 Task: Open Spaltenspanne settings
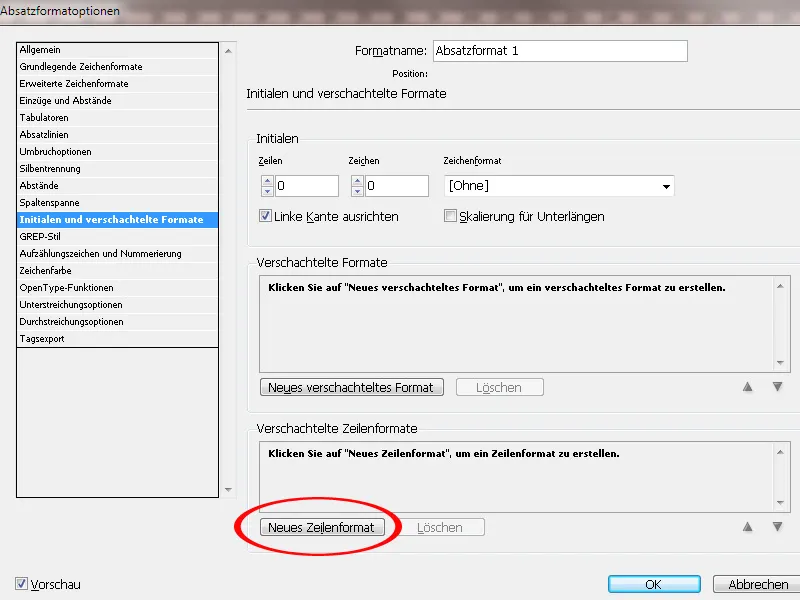(x=117, y=203)
